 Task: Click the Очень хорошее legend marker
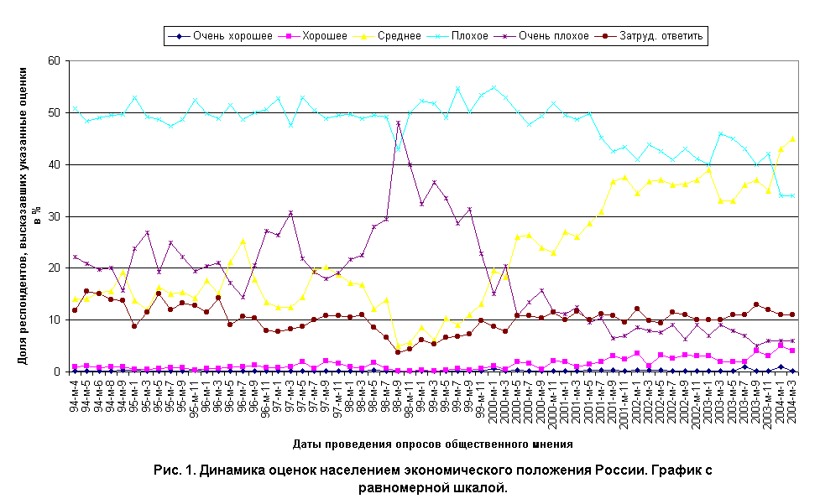tap(179, 36)
